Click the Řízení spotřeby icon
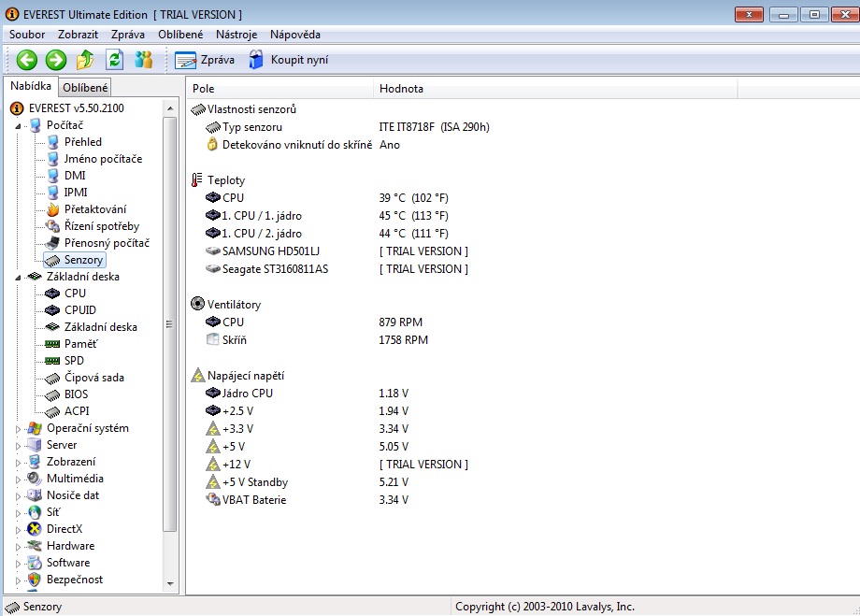 coord(52,226)
